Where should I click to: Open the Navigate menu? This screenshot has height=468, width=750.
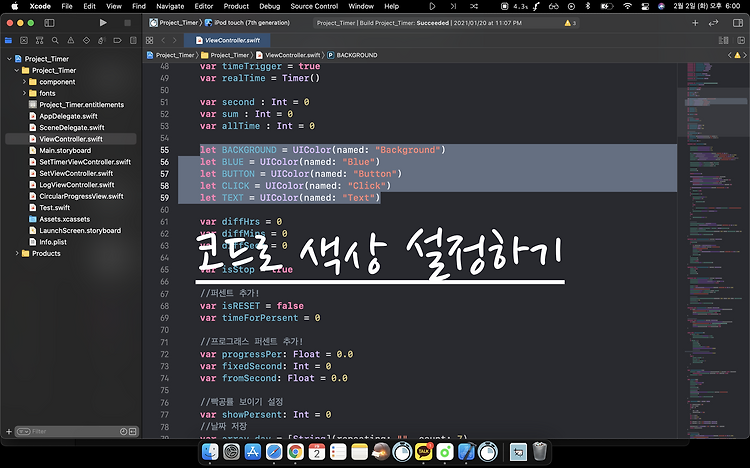coord(170,6)
